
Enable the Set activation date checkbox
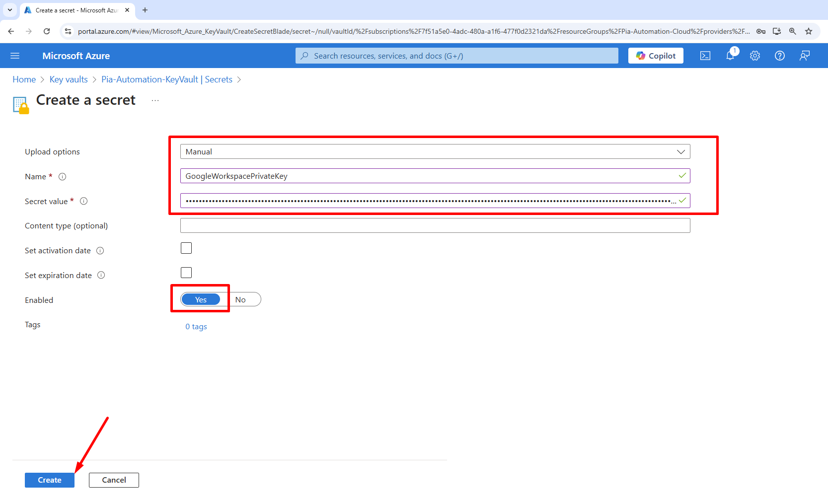186,248
